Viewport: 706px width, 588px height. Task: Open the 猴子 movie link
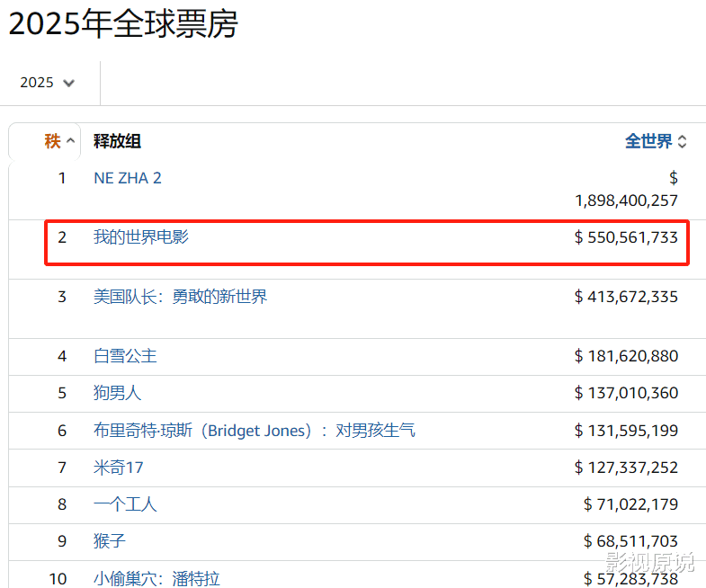[x=110, y=541]
